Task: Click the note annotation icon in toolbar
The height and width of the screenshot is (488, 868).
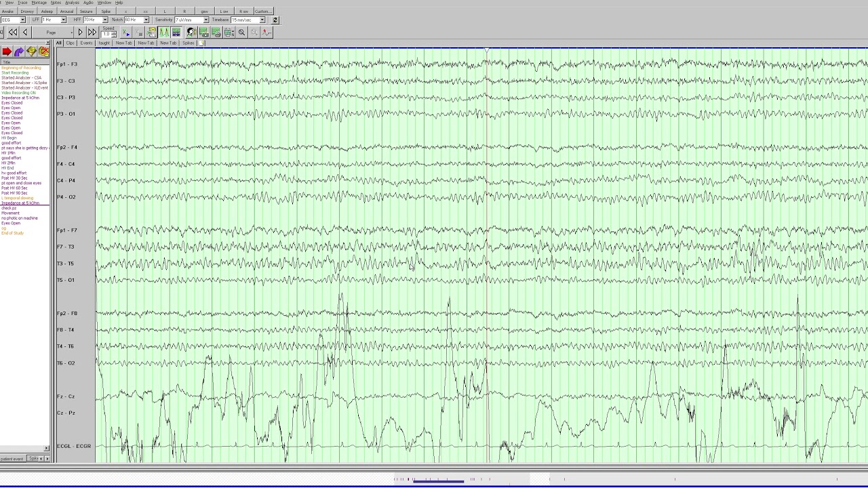Action: (x=152, y=33)
